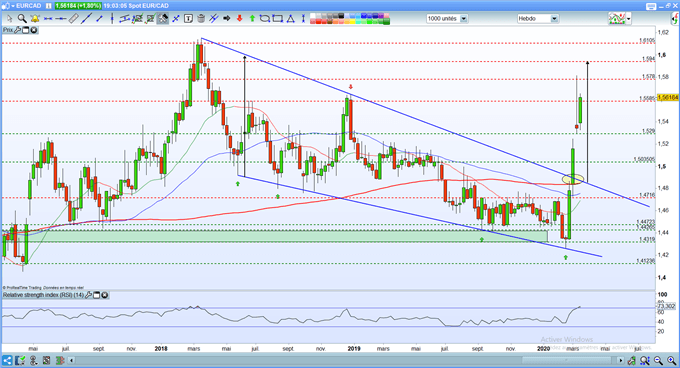Image resolution: width=680 pixels, height=368 pixels.
Task: Select the Fibonacci tool with green check
Action: click(x=137, y=19)
